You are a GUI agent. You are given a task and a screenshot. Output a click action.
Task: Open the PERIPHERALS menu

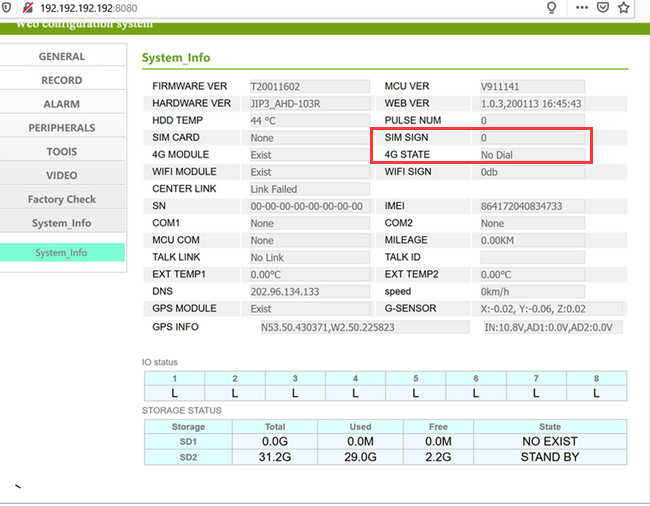click(x=62, y=128)
